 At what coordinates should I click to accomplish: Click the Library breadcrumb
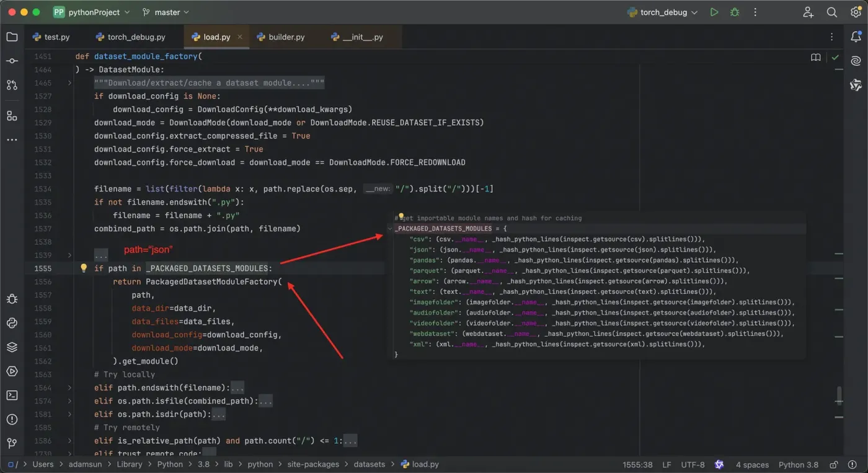(129, 464)
